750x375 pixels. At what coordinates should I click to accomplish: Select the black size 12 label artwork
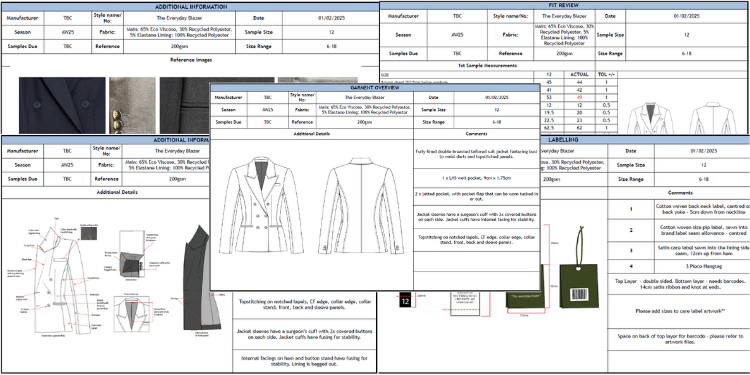click(405, 301)
